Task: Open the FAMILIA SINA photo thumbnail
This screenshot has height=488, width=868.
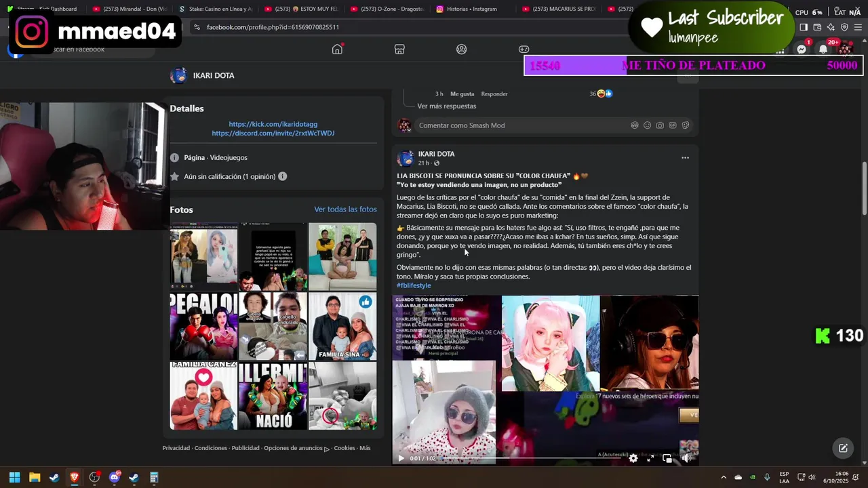Action: point(342,327)
